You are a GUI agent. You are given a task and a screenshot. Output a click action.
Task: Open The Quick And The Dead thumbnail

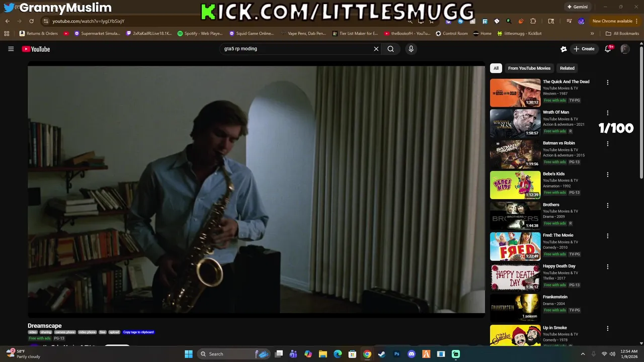point(515,93)
